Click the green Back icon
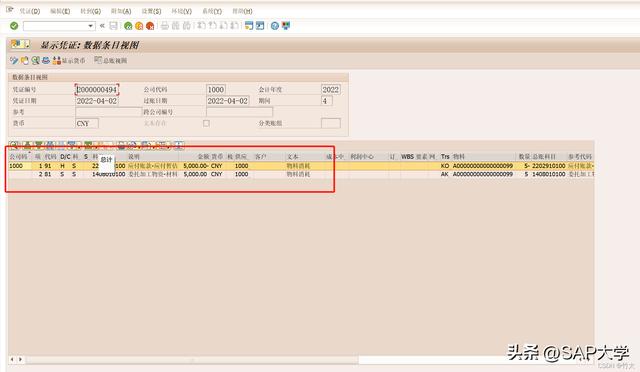Viewport: 640px width, 372px height. [128, 26]
